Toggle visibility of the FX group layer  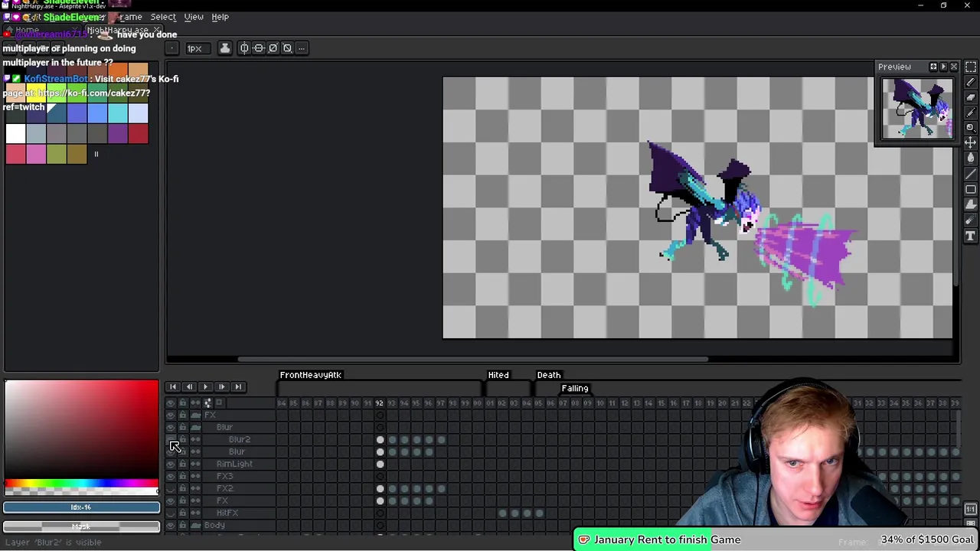coord(171,415)
